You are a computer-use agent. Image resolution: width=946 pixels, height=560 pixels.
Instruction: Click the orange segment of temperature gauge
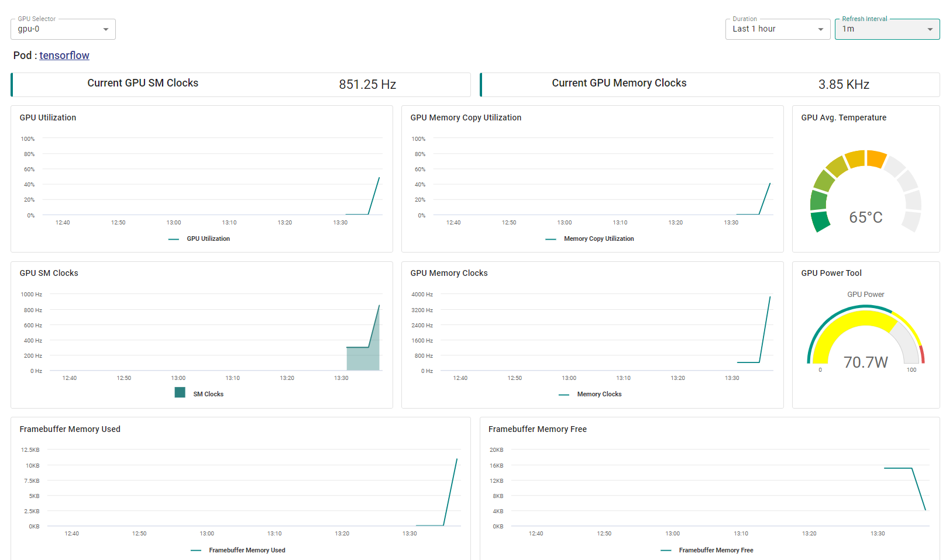click(x=876, y=159)
